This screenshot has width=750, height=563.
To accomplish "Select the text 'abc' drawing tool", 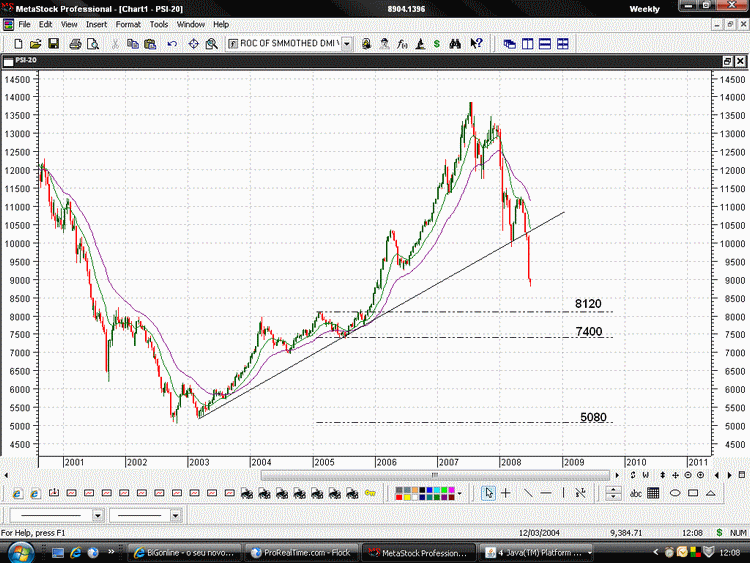I will point(636,493).
